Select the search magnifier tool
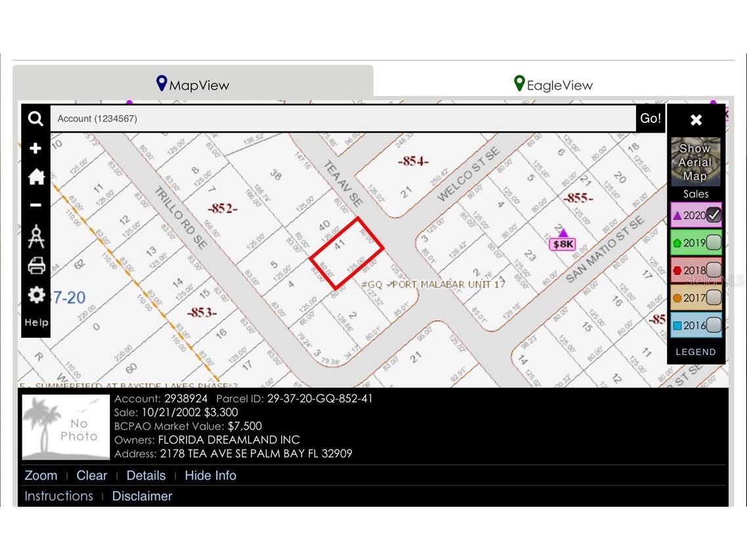This screenshot has height=560, width=747. [35, 119]
